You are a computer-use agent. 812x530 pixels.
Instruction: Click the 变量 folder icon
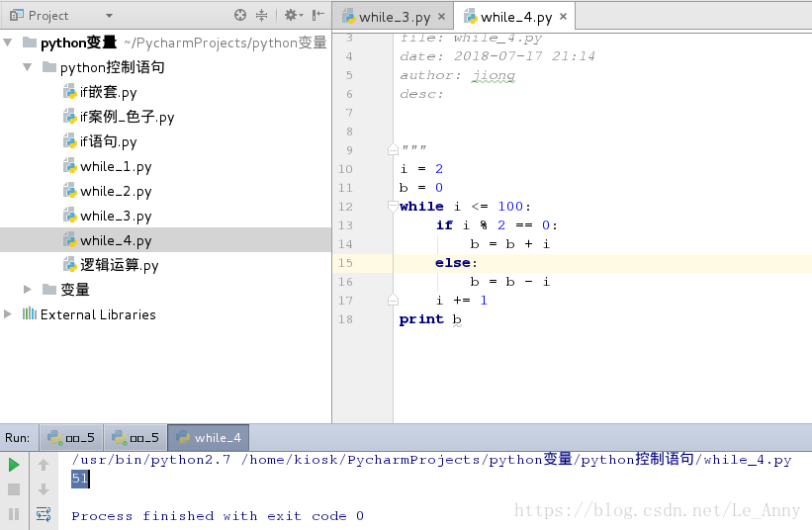point(49,289)
